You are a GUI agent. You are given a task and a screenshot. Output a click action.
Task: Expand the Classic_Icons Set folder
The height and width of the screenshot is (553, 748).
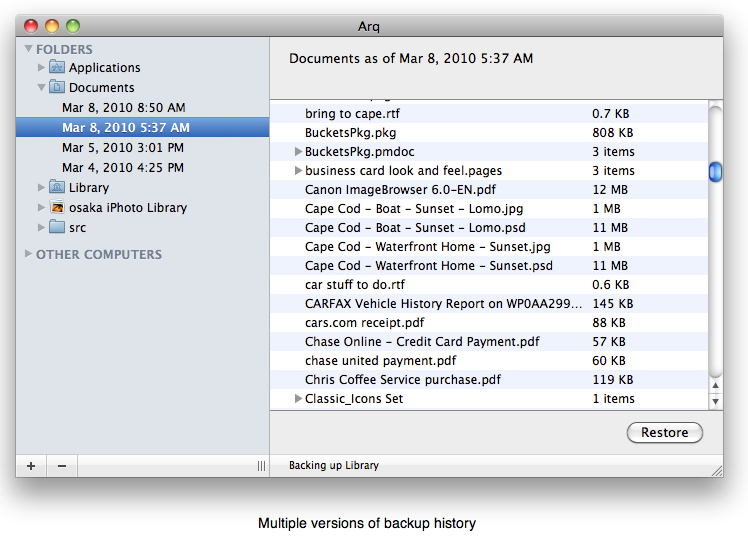[298, 398]
